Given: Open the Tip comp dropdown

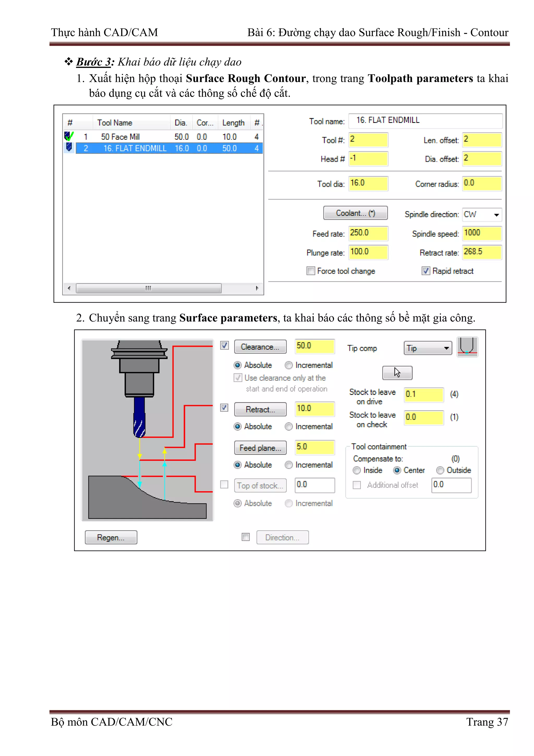Looking at the screenshot, I should coord(428,348).
